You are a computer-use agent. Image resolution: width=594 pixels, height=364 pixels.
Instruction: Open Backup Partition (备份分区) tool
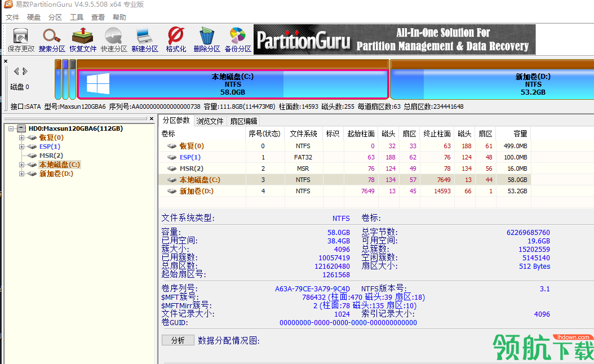pyautogui.click(x=238, y=40)
